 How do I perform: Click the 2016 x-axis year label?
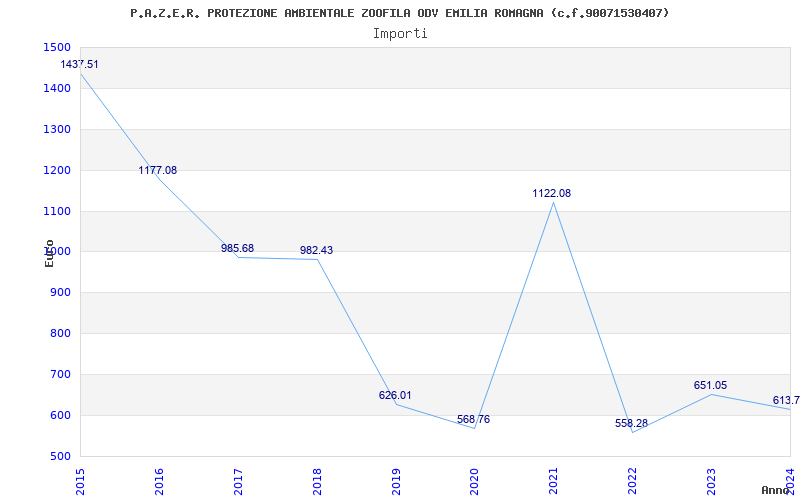(x=159, y=482)
